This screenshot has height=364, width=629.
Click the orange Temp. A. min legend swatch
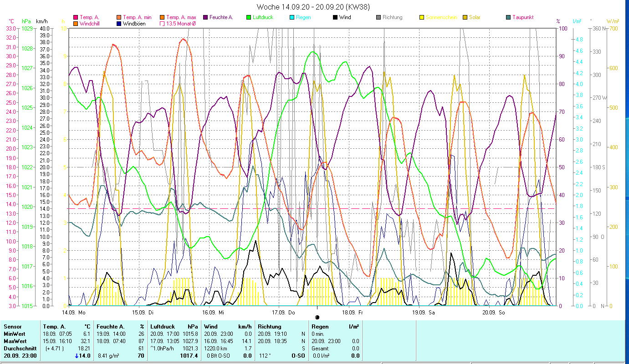(x=118, y=17)
